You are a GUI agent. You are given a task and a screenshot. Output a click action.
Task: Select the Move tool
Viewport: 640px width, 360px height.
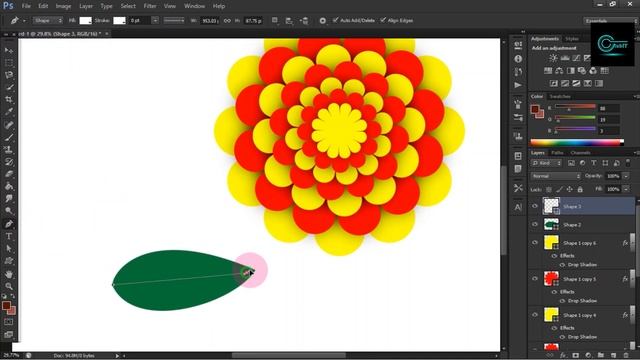coord(9,50)
